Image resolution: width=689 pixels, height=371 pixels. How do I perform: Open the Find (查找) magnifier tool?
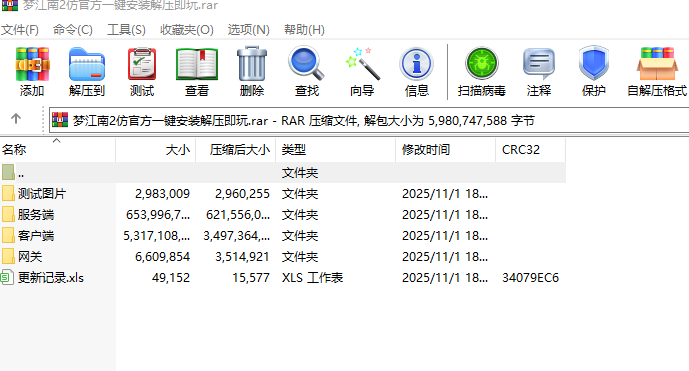pos(306,64)
